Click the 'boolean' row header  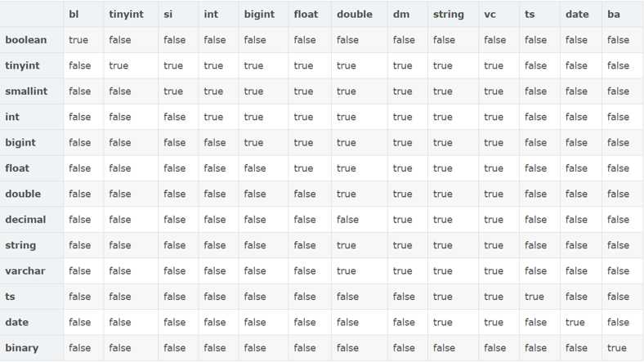pos(26,40)
